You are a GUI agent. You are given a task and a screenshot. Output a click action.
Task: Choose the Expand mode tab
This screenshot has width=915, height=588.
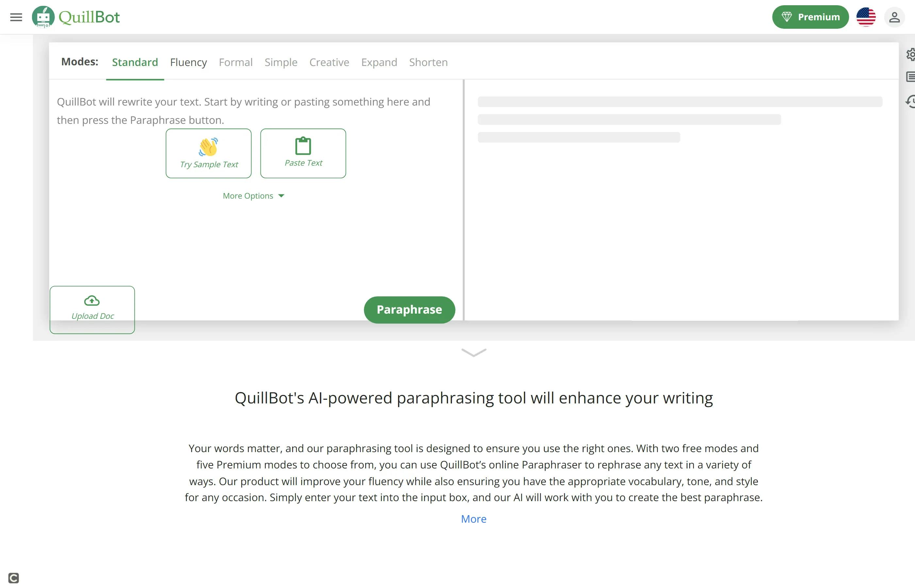pos(379,62)
